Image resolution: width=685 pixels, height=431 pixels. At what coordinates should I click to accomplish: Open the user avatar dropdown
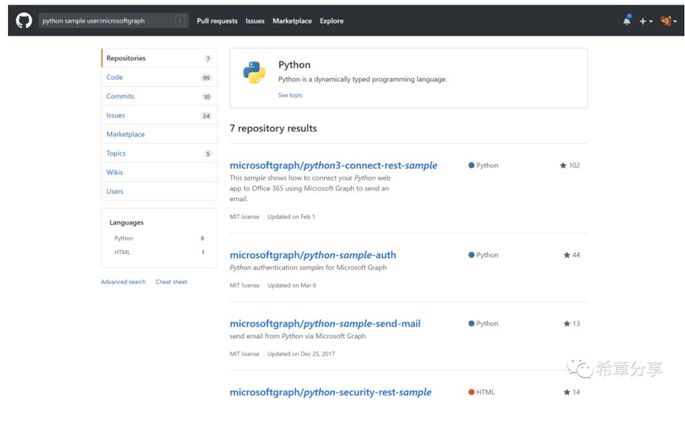point(668,21)
